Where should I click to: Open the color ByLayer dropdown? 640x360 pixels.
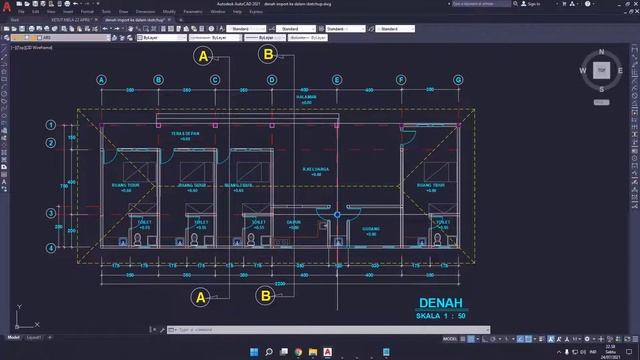click(162, 38)
